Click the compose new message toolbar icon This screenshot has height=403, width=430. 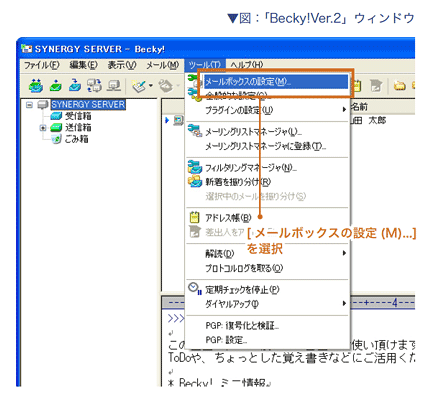coord(138,86)
